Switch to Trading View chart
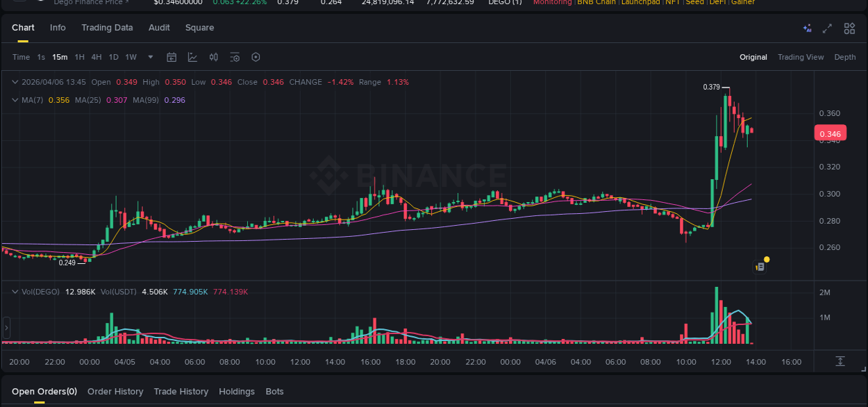The width and height of the screenshot is (868, 407). tap(801, 57)
